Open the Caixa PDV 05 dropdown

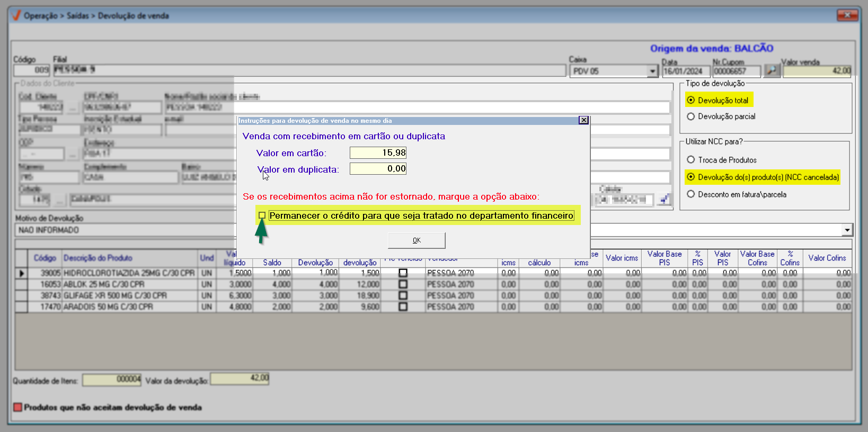[652, 71]
